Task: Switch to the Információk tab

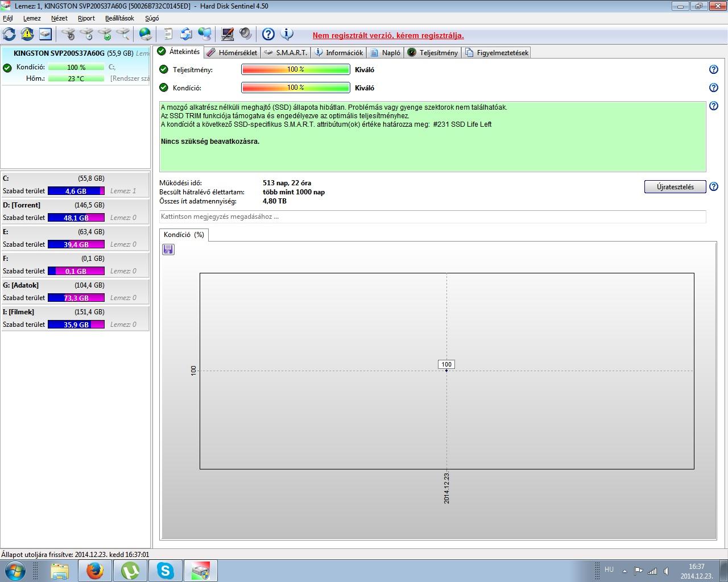Action: pyautogui.click(x=339, y=52)
